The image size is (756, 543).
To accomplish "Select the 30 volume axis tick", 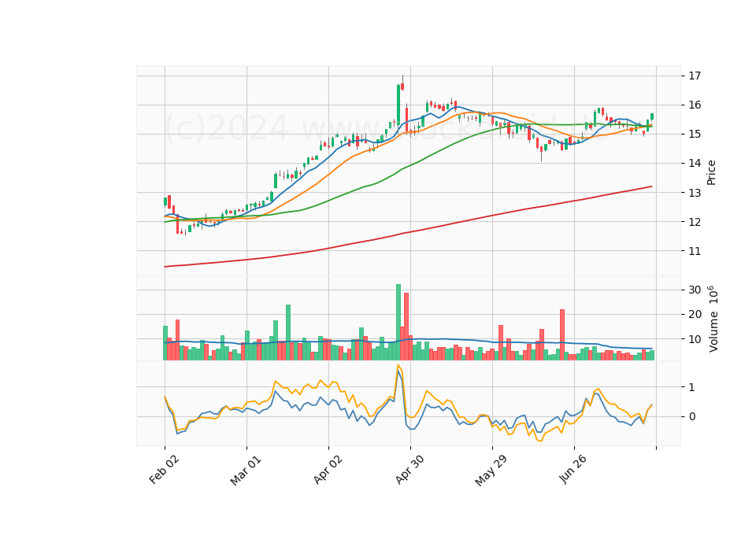I will click(x=695, y=290).
